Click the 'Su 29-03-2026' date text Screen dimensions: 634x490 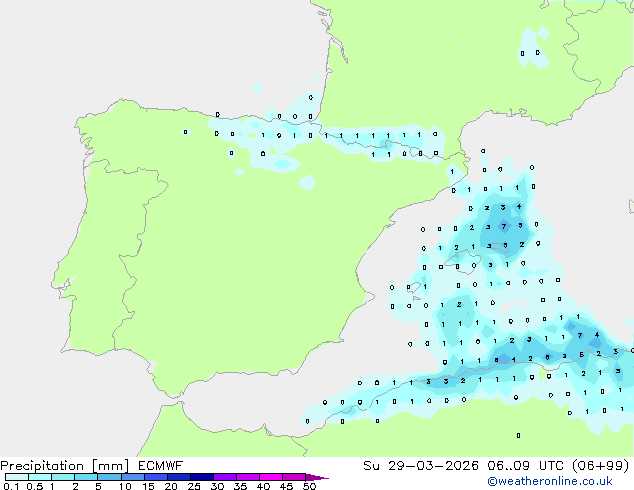pos(421,466)
